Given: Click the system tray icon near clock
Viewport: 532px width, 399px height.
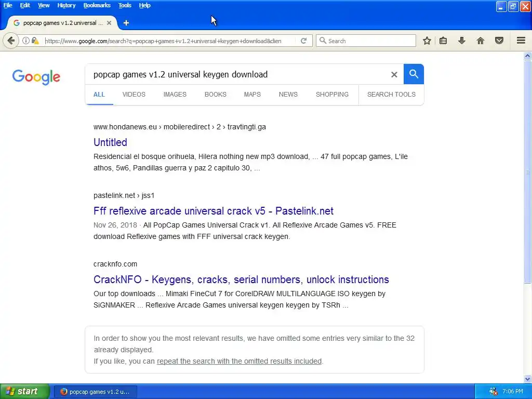Looking at the screenshot, I should [494, 392].
